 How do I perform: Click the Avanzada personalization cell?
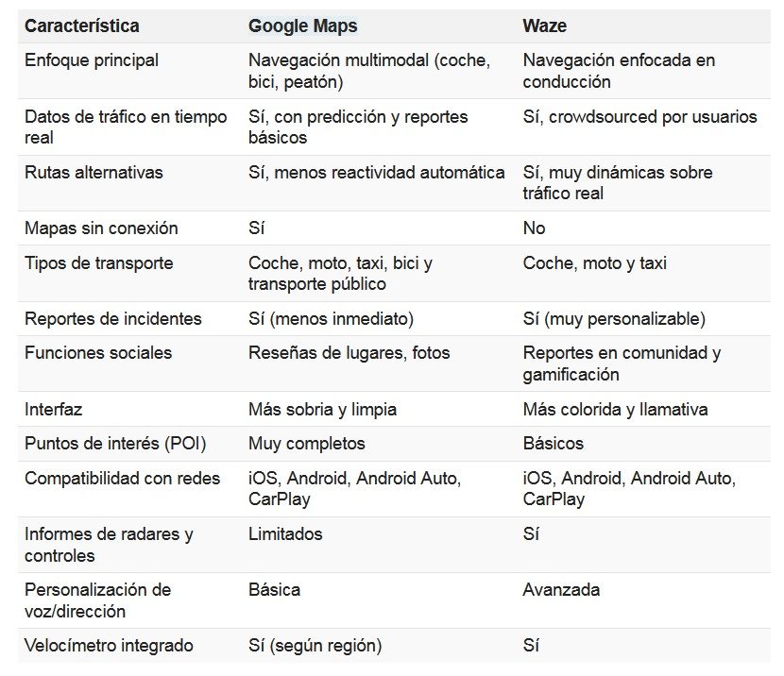pos(561,590)
